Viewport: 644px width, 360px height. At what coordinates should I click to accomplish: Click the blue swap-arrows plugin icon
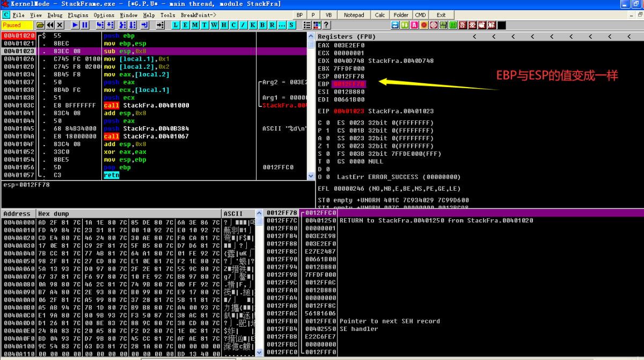(x=396, y=25)
